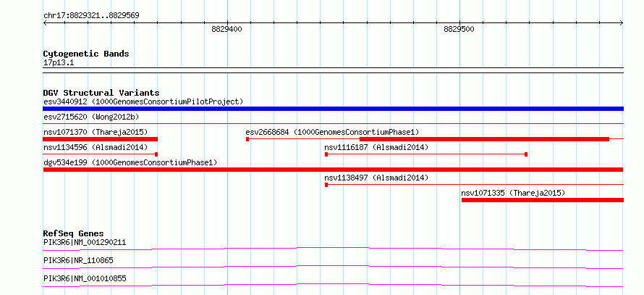Click the 8829400 ruler position label

click(x=226, y=29)
